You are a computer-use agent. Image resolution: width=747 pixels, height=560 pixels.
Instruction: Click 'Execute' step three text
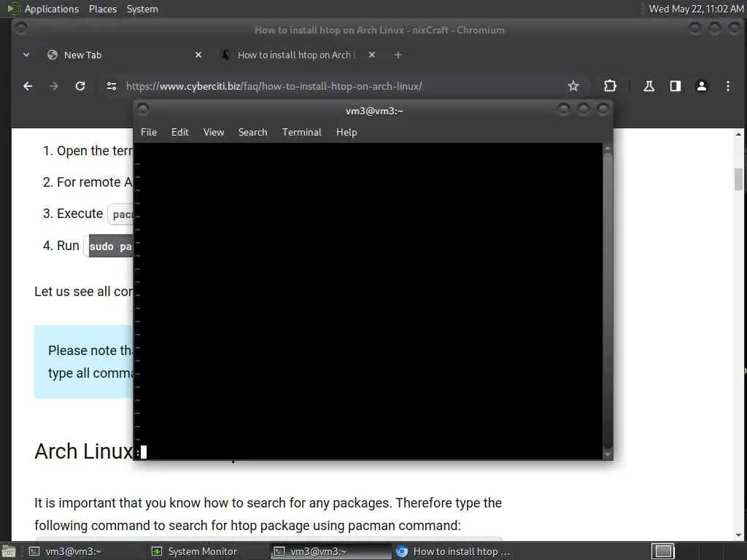pos(80,214)
